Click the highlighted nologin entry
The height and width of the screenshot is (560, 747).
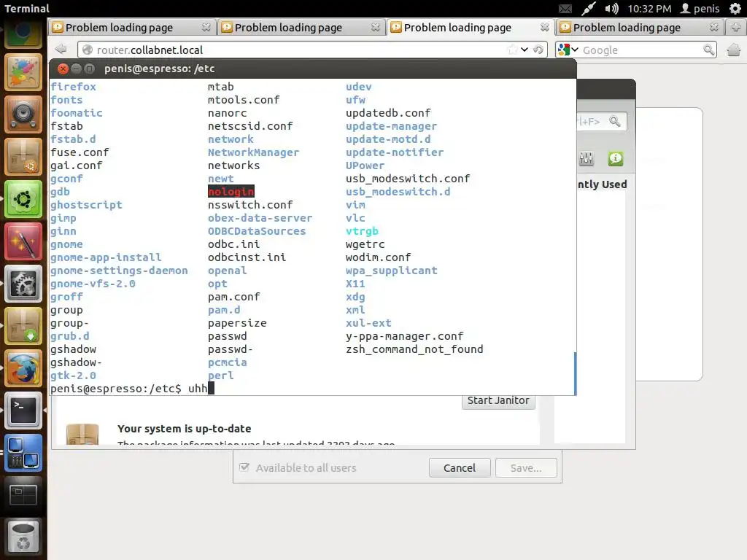pyautogui.click(x=231, y=192)
